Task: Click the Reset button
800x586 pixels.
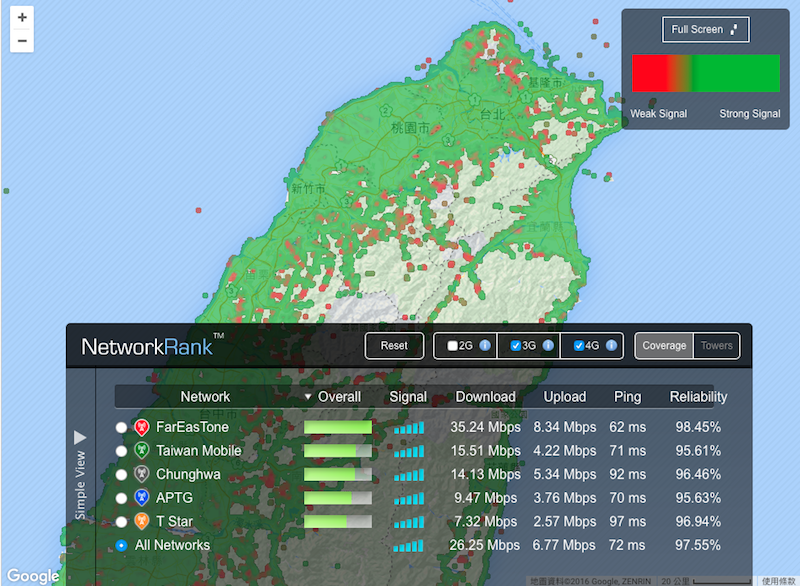Action: (394, 345)
